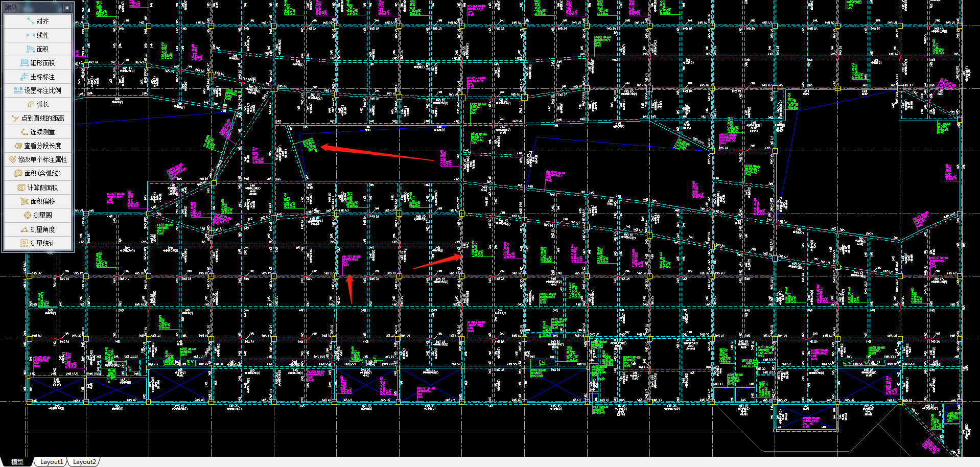The width and height of the screenshot is (980, 467).
Task: Choose the 面积偏移 area offset tool
Action: click(38, 201)
